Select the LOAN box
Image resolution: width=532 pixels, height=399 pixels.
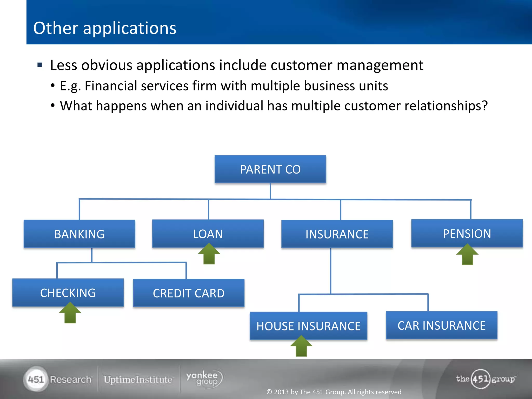[x=208, y=233]
